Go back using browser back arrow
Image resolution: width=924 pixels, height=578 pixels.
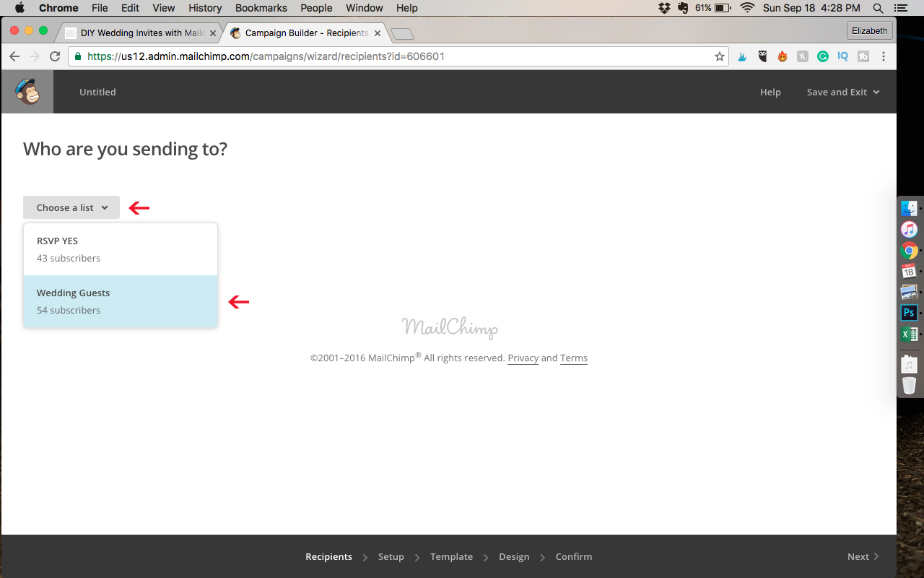tap(14, 56)
